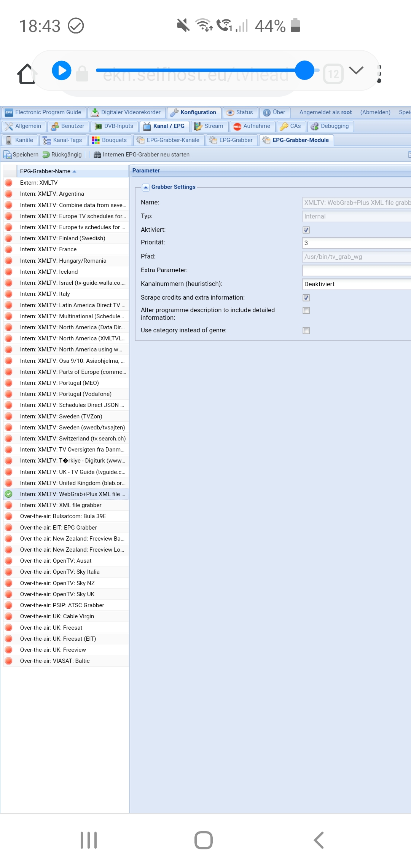411x868 pixels.
Task: Switch to the Digitaler Videorekorder tab
Action: tap(127, 112)
